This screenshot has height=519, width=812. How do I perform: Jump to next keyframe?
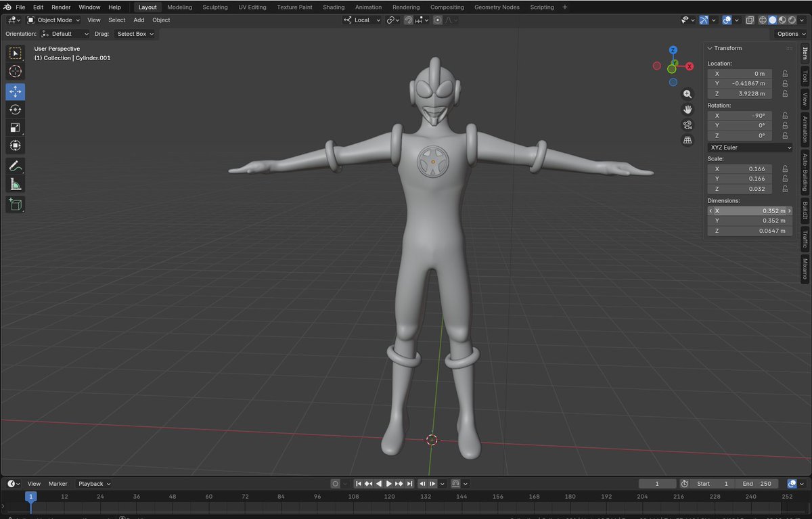pos(399,484)
